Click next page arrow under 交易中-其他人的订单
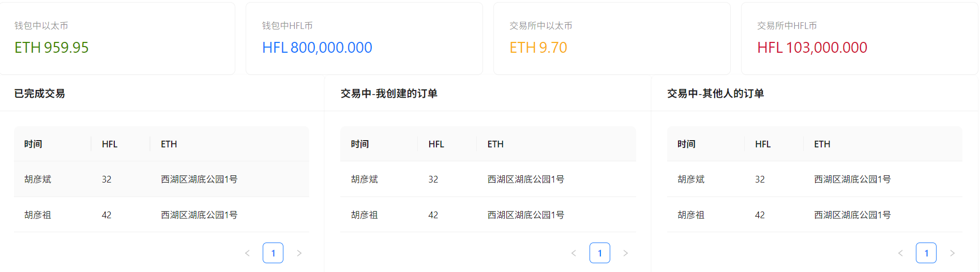Screen dimensions: 980x272 pyautogui.click(x=952, y=253)
